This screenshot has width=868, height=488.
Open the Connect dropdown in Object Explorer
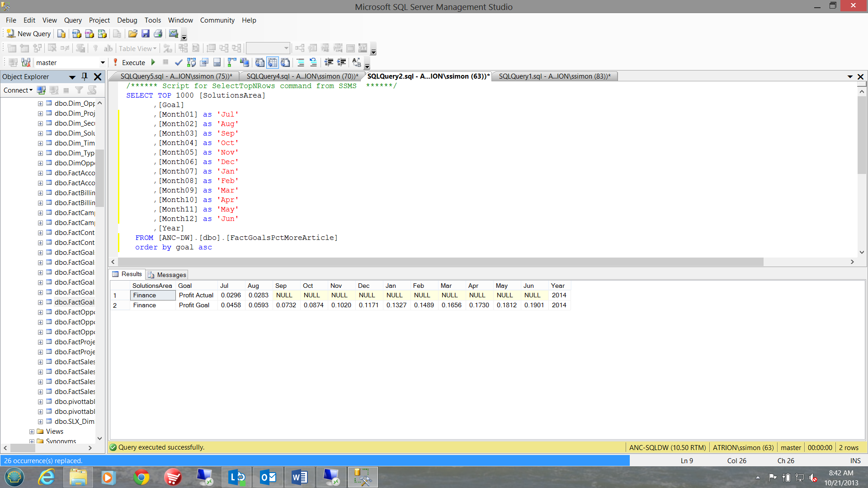pyautogui.click(x=18, y=90)
